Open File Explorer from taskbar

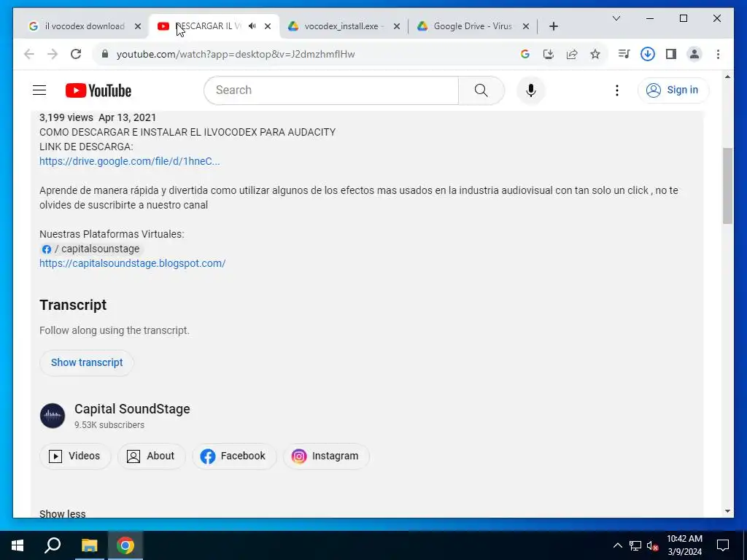(89, 545)
